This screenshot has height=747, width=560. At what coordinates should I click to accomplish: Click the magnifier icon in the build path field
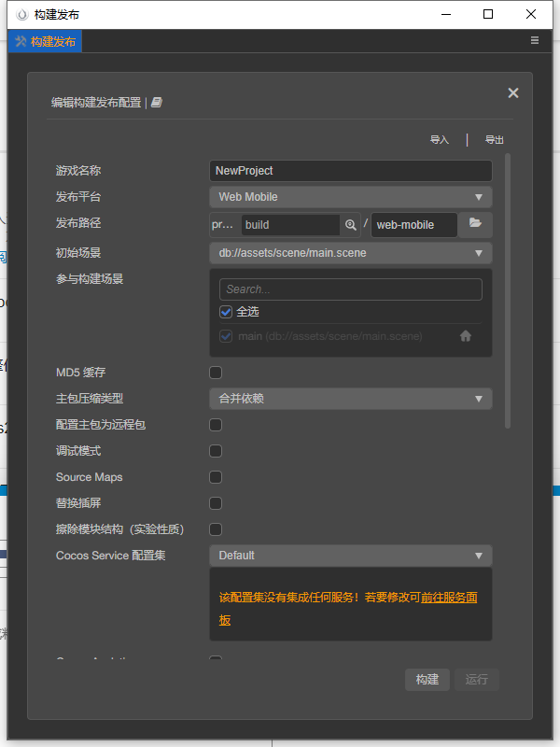point(351,225)
